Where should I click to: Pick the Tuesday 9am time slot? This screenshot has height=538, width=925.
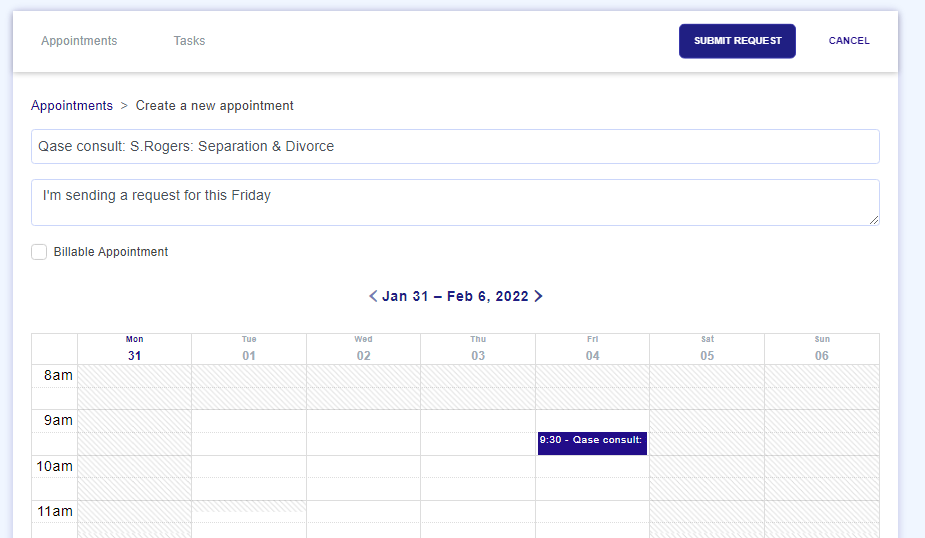(249, 421)
